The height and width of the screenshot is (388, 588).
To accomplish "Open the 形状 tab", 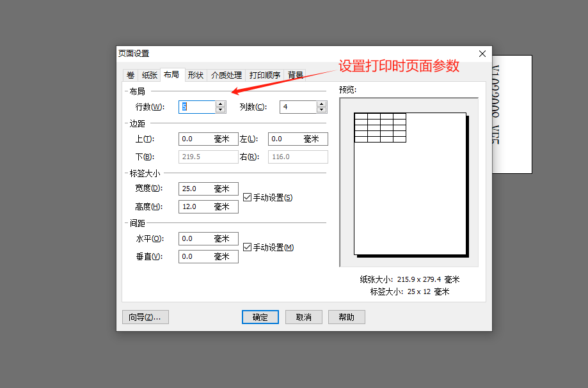I will pyautogui.click(x=195, y=75).
